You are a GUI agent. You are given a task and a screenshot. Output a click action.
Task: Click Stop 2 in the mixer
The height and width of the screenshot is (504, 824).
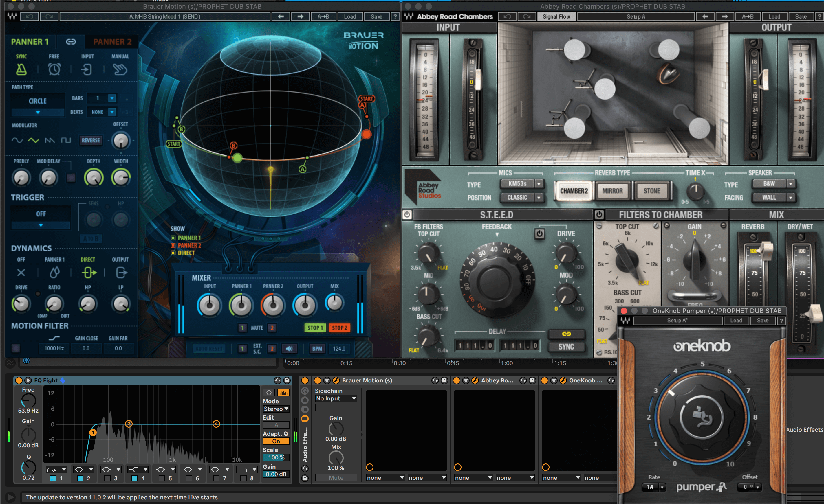tap(339, 328)
